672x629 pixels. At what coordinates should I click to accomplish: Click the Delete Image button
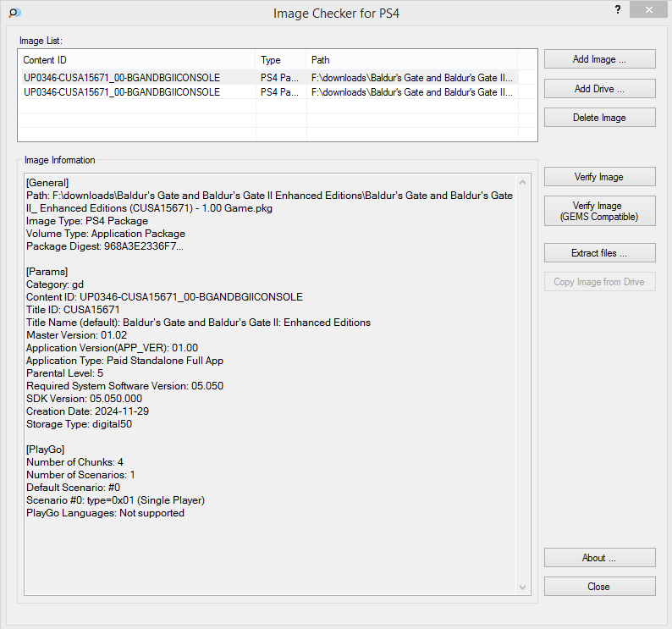(x=599, y=118)
